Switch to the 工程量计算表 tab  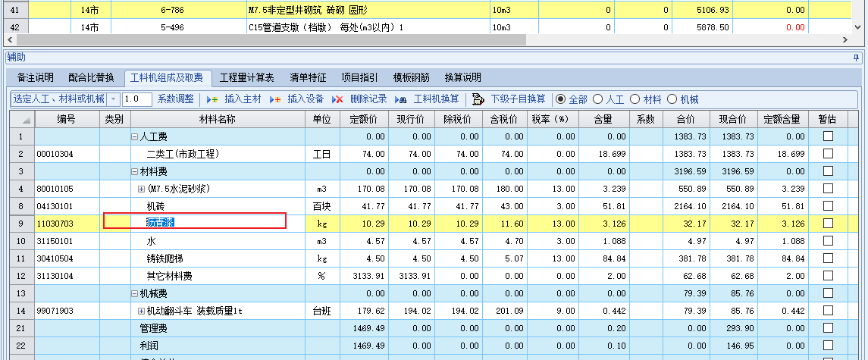tap(247, 77)
